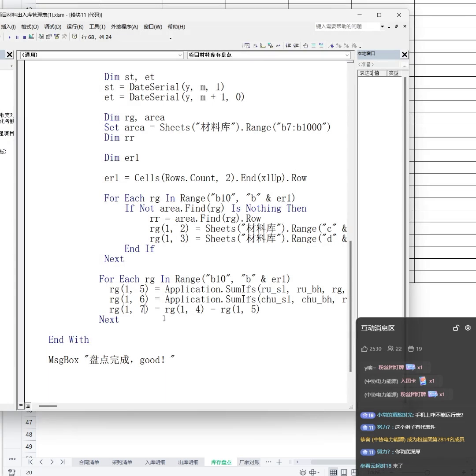Screen dimensions: 476x476
Task: Click the thumbs-up likes icon 2530
Action: 364,349
